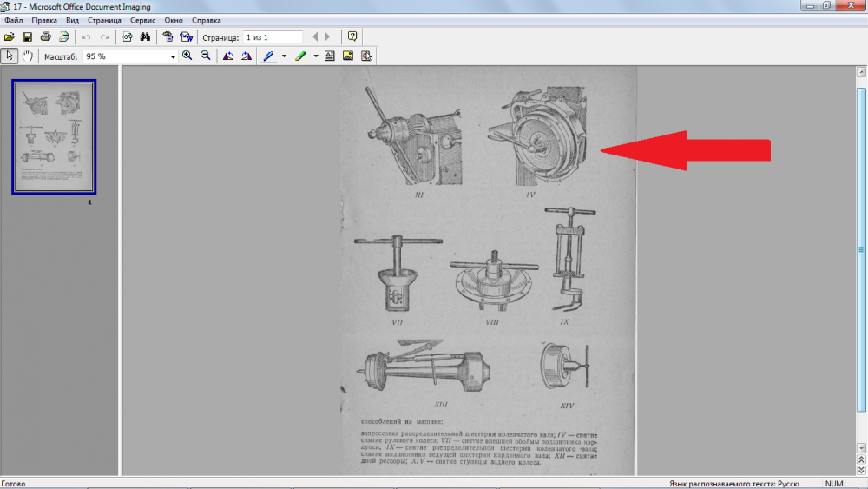Select page 1 thumbnail in the sidebar

pos(54,137)
